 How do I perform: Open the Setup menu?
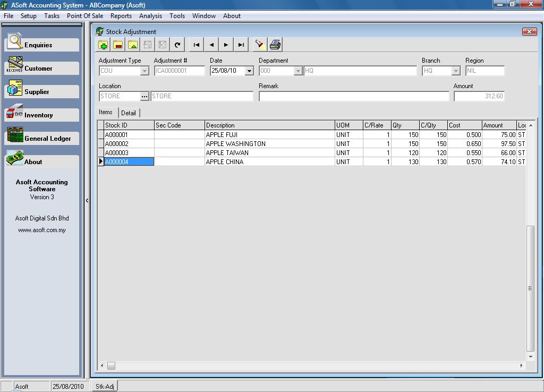pos(29,15)
